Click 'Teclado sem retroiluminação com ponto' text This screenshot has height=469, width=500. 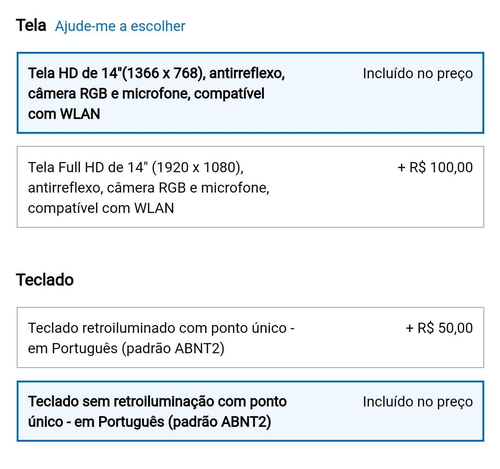click(x=157, y=402)
